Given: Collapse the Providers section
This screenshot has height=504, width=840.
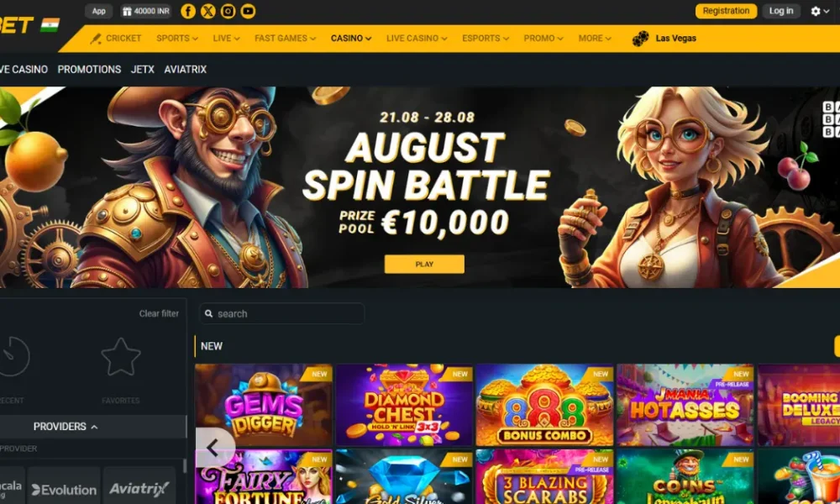Looking at the screenshot, I should pos(66,427).
